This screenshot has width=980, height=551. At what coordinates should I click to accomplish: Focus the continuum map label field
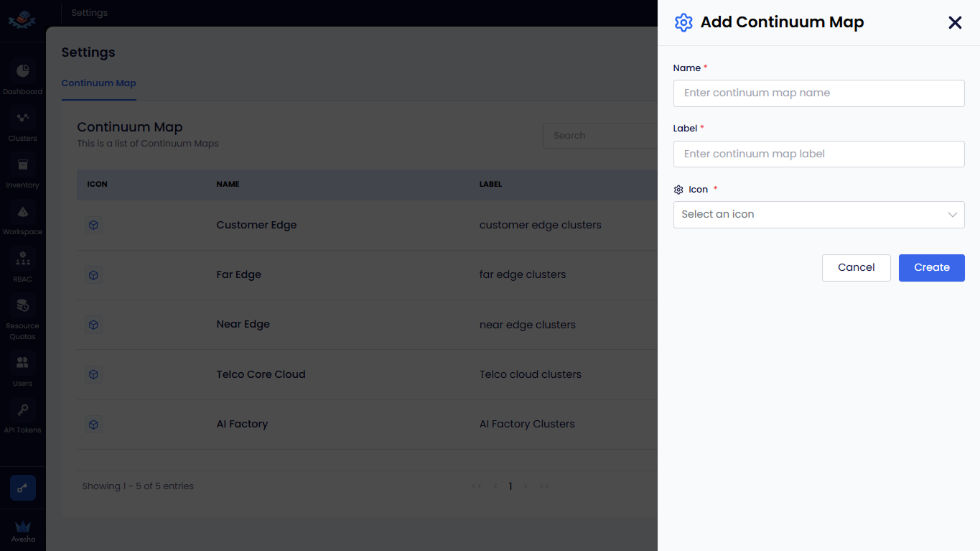click(818, 154)
